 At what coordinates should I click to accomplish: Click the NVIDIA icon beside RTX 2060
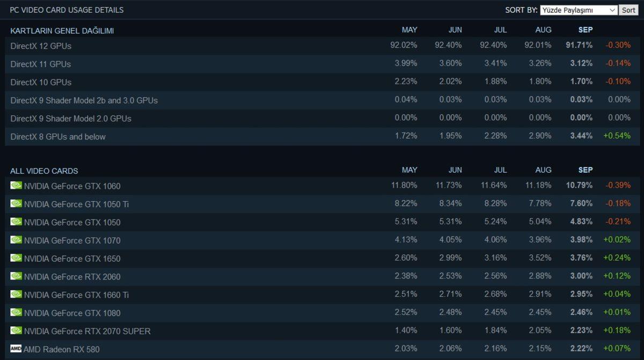pyautogui.click(x=17, y=277)
